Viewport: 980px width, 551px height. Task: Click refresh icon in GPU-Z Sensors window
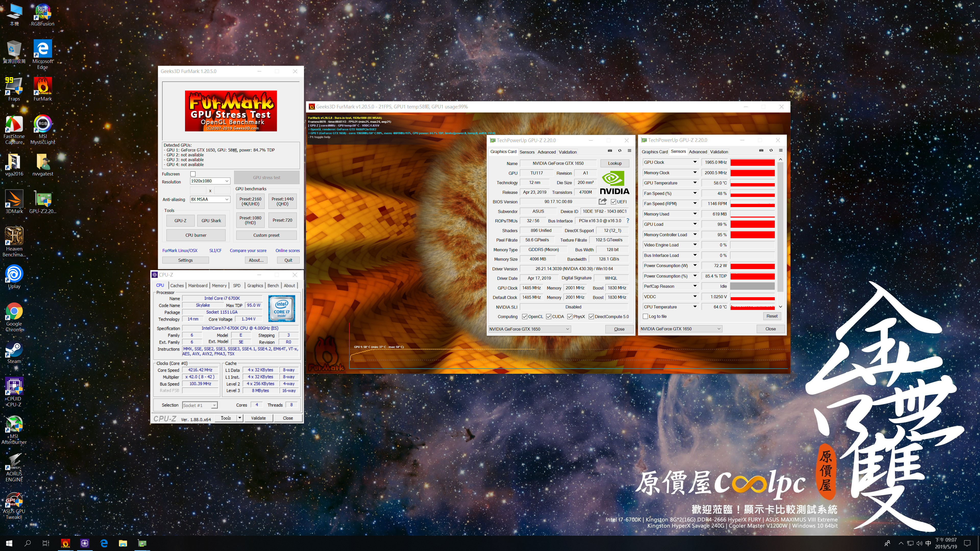click(x=771, y=151)
